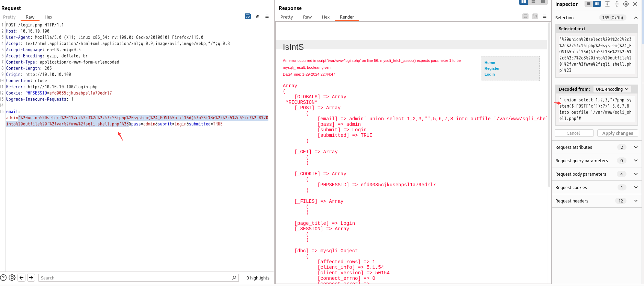Screen dimensions: 644x286
Task: Toggle word wrap in the Request editor
Action: (248, 16)
